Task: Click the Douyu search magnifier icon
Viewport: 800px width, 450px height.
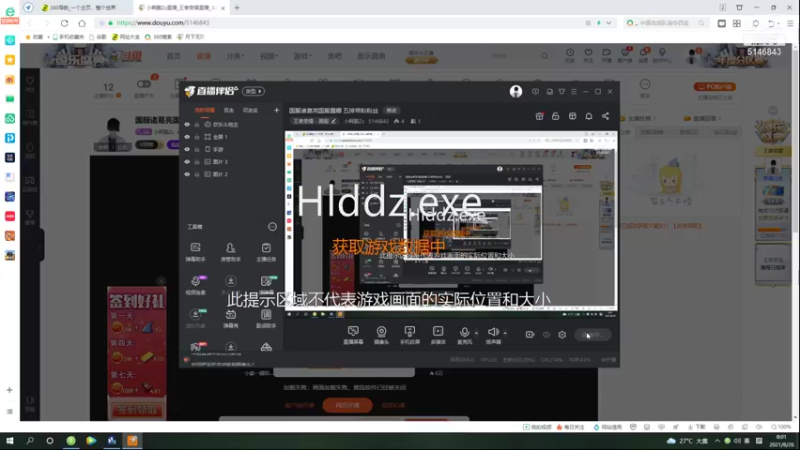Action: (x=544, y=56)
